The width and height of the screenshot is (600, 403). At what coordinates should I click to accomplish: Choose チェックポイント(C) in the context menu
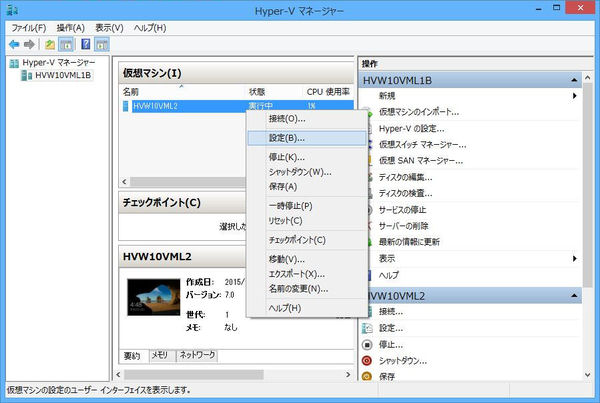coord(307,240)
